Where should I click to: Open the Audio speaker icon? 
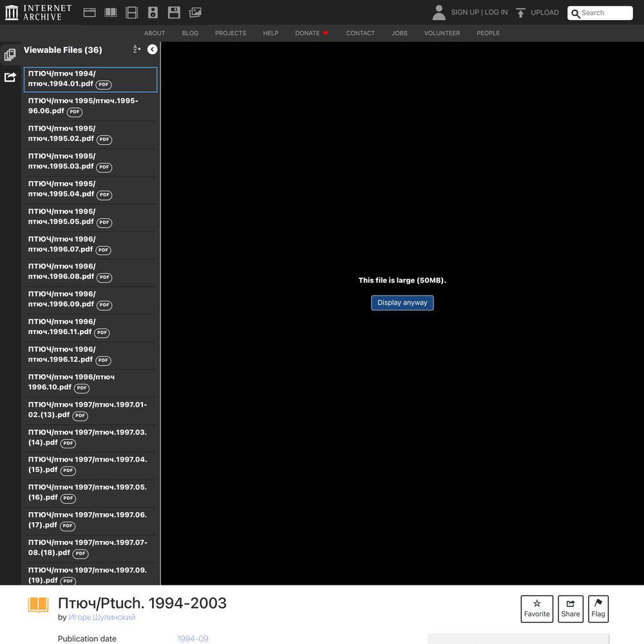tap(153, 12)
